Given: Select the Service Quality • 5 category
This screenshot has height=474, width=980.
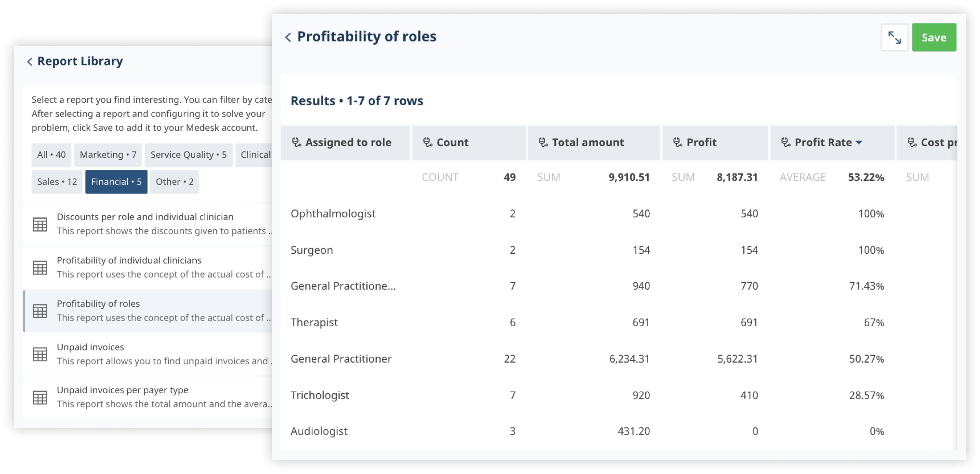Looking at the screenshot, I should (x=188, y=154).
